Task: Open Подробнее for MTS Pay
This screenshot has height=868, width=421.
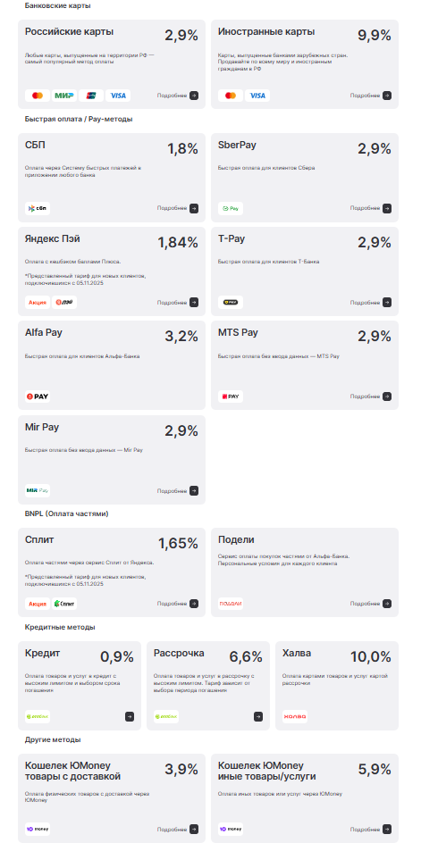Action: point(371,396)
